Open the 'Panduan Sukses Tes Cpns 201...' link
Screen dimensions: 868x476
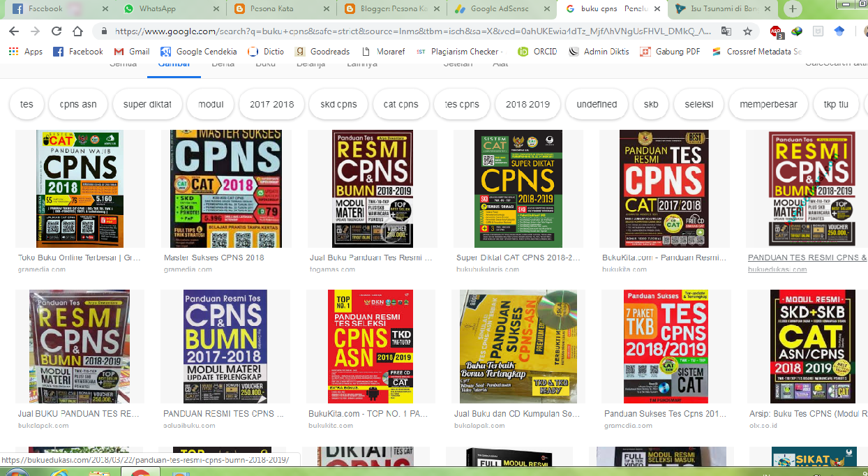coord(665,414)
